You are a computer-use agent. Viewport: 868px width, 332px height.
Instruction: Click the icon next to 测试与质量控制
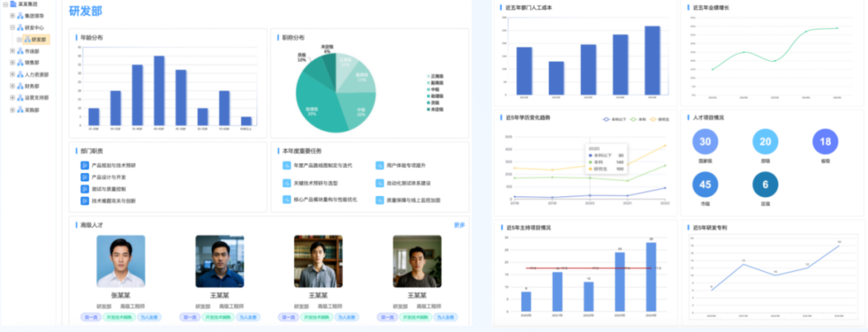coord(84,189)
